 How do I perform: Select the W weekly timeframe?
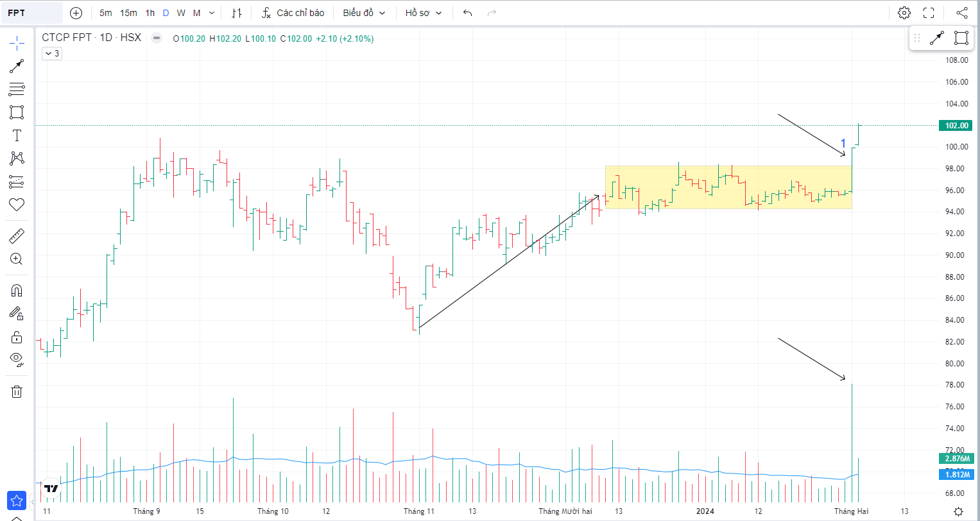click(181, 13)
